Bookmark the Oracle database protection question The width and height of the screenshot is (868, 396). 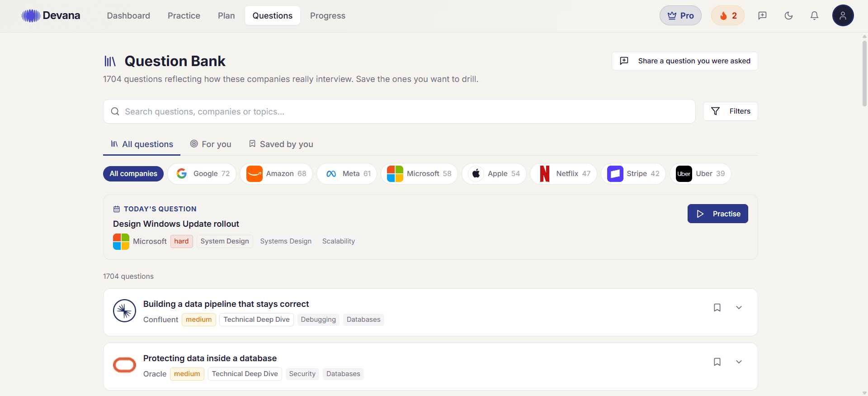pos(717,362)
